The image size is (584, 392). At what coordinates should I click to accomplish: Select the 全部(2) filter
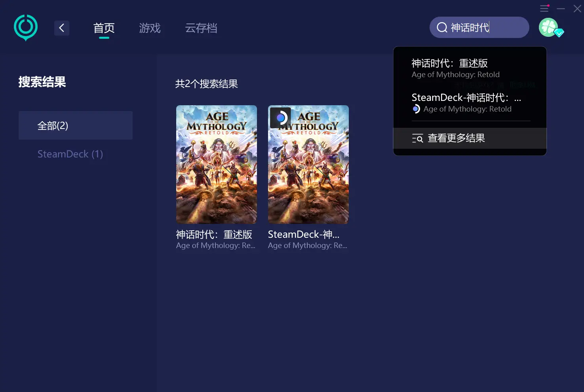pyautogui.click(x=76, y=125)
